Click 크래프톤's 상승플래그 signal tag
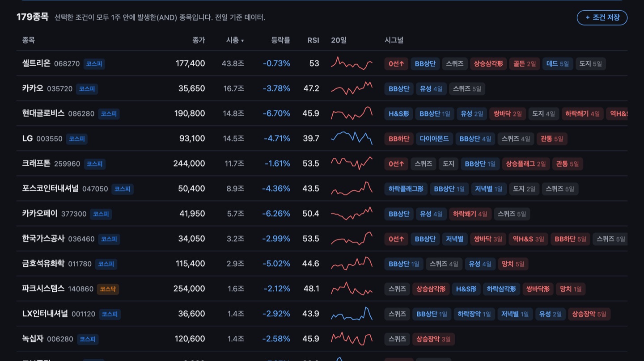The height and width of the screenshot is (361, 644). [525, 164]
